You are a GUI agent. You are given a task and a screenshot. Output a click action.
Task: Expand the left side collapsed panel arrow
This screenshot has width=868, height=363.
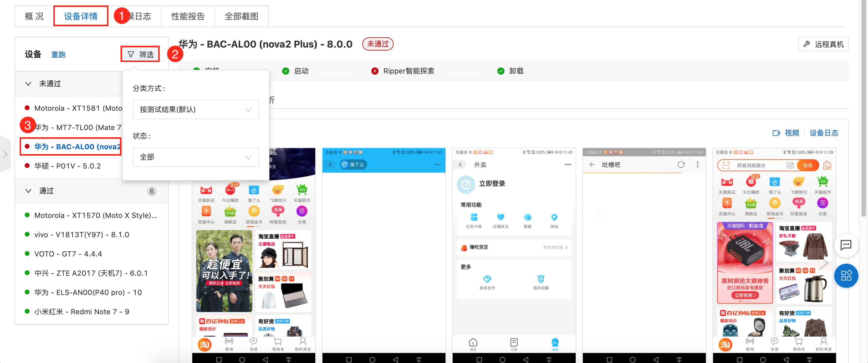(5, 154)
